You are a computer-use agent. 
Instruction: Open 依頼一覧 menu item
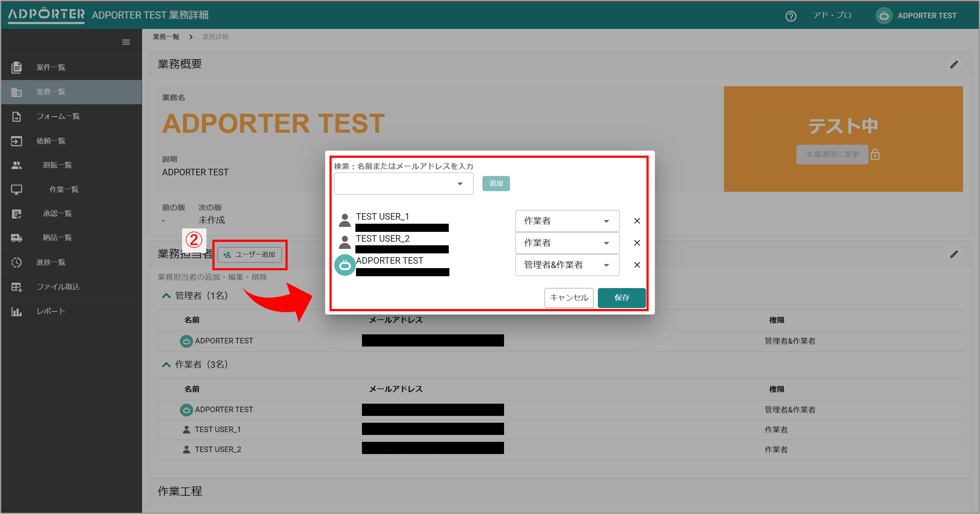coord(72,141)
